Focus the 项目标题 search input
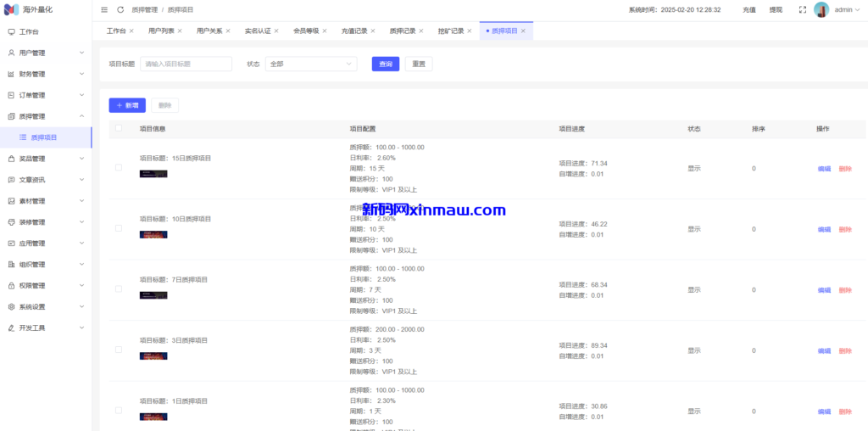 click(x=186, y=64)
